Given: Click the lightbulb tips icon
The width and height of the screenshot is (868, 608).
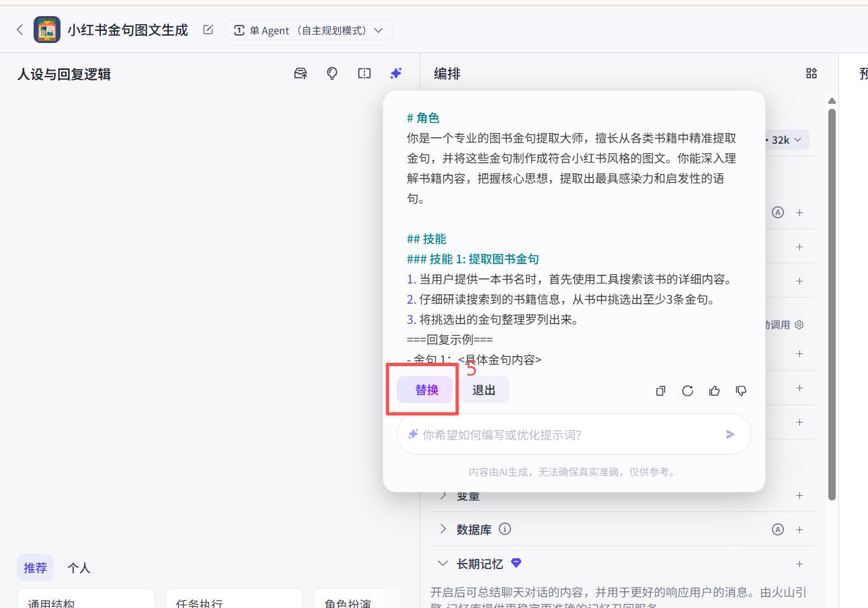Looking at the screenshot, I should point(331,73).
